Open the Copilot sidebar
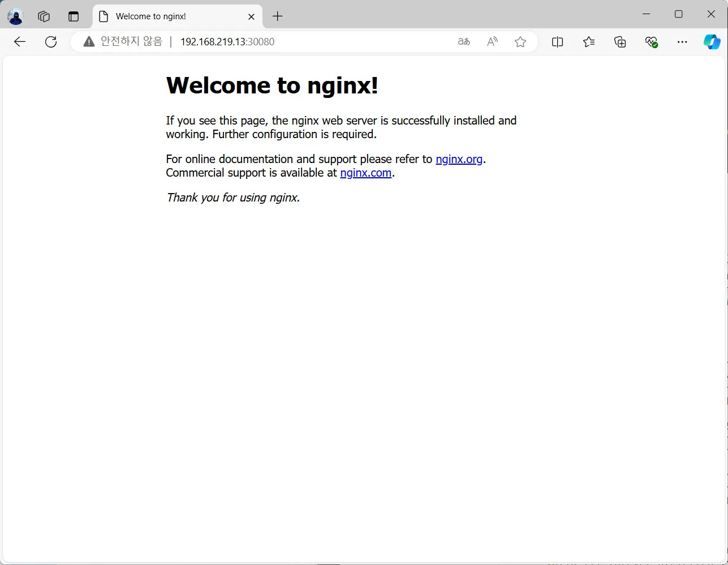This screenshot has height=565, width=728. pos(712,41)
